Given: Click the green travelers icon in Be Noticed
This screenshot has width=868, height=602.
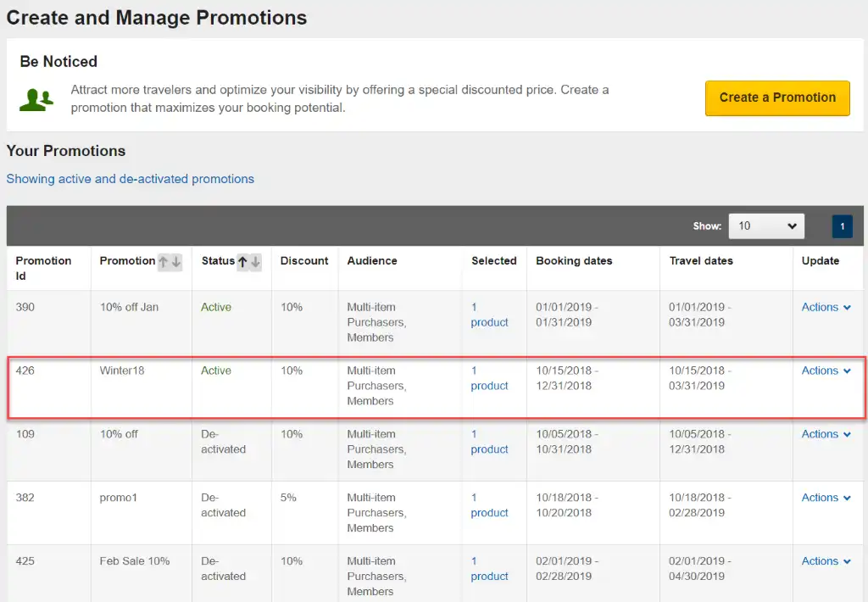Looking at the screenshot, I should click(36, 99).
